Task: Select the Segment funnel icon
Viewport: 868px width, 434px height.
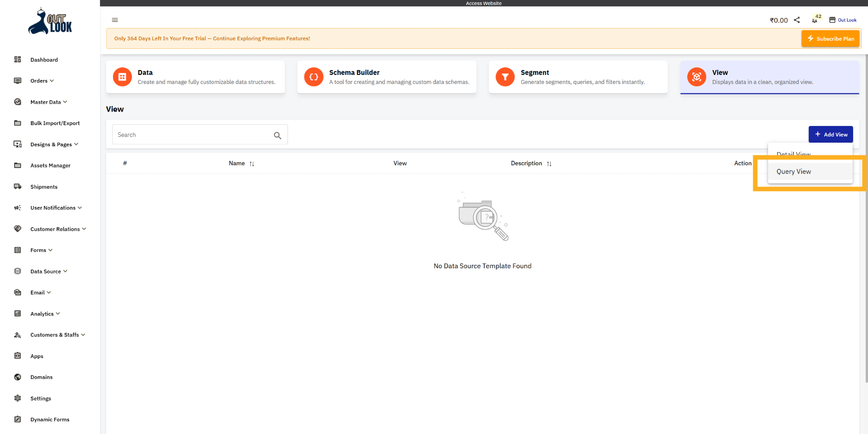Action: point(505,77)
